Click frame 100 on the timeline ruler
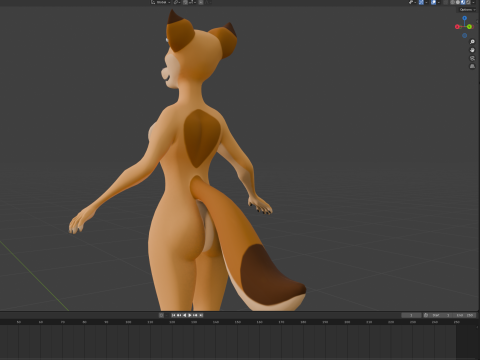This screenshot has height=360, width=480. [128, 322]
